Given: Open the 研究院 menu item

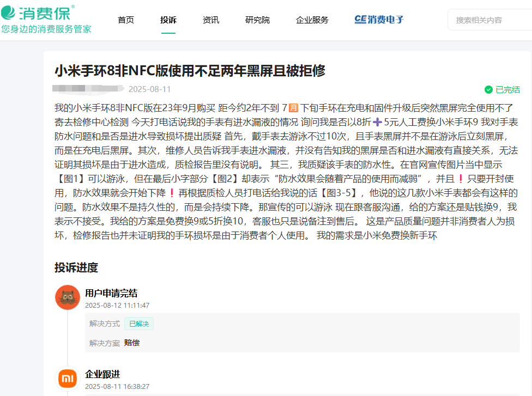Looking at the screenshot, I should click(257, 20).
